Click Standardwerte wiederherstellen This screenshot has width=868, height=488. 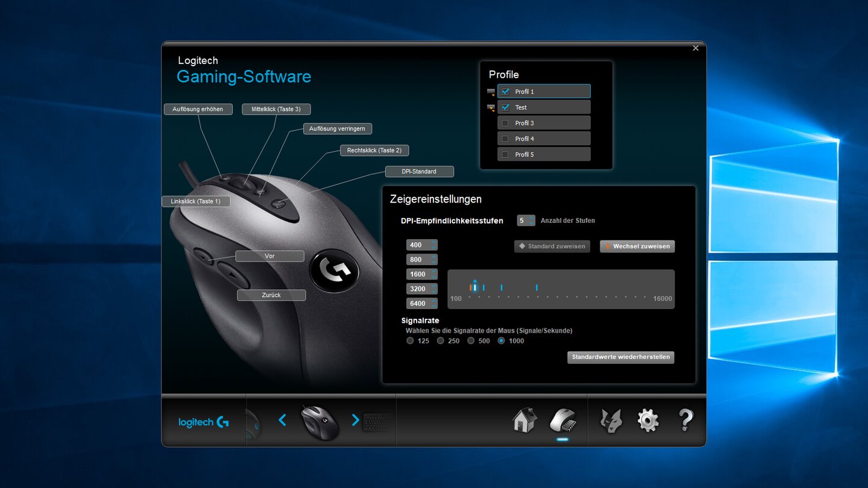621,357
